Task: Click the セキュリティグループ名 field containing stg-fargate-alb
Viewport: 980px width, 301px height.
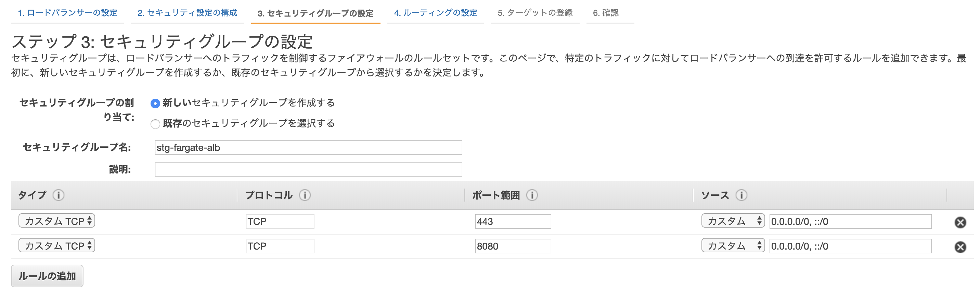Action: point(308,147)
